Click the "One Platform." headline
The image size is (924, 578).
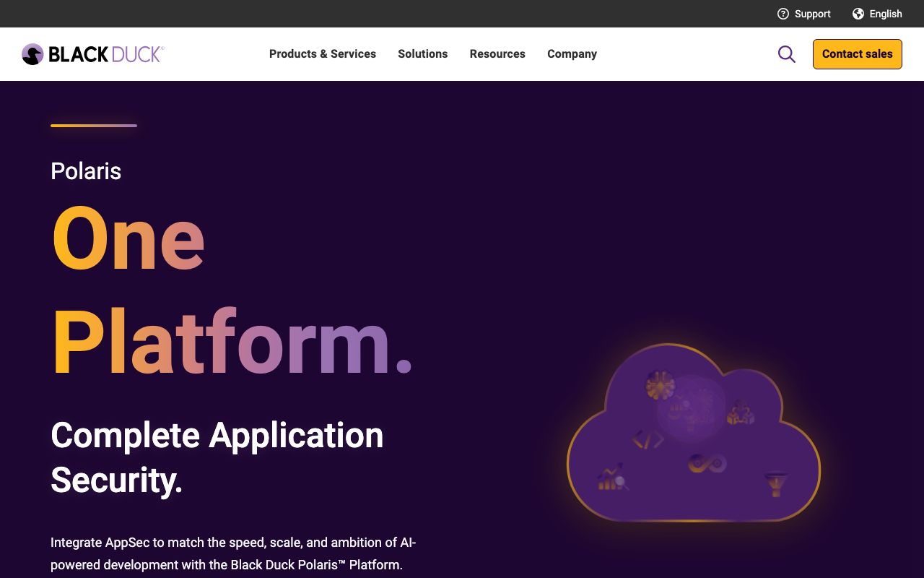[x=232, y=289]
